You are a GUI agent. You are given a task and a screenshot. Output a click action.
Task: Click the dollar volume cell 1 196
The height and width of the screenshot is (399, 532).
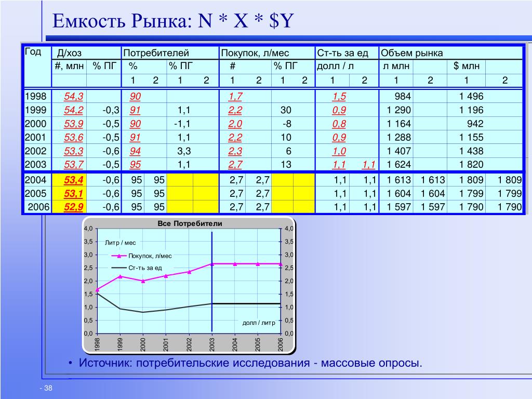click(x=471, y=110)
